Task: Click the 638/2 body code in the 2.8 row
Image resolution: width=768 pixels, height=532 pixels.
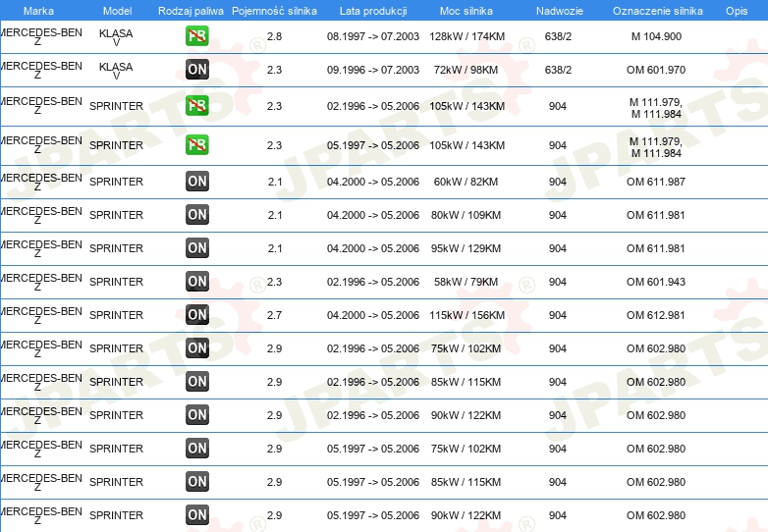Action: click(x=559, y=36)
